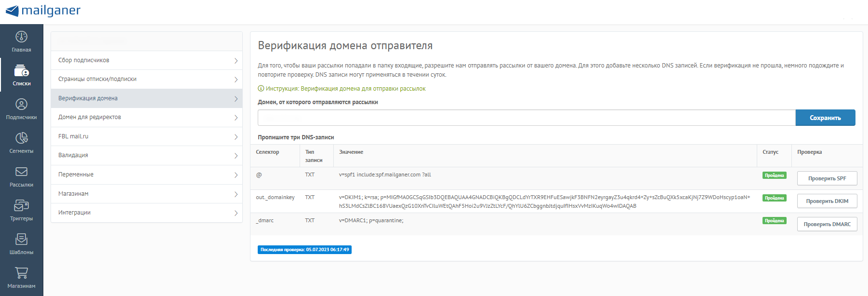This screenshot has height=296, width=868.
Task: Click the mailganer logo
Action: 43,11
